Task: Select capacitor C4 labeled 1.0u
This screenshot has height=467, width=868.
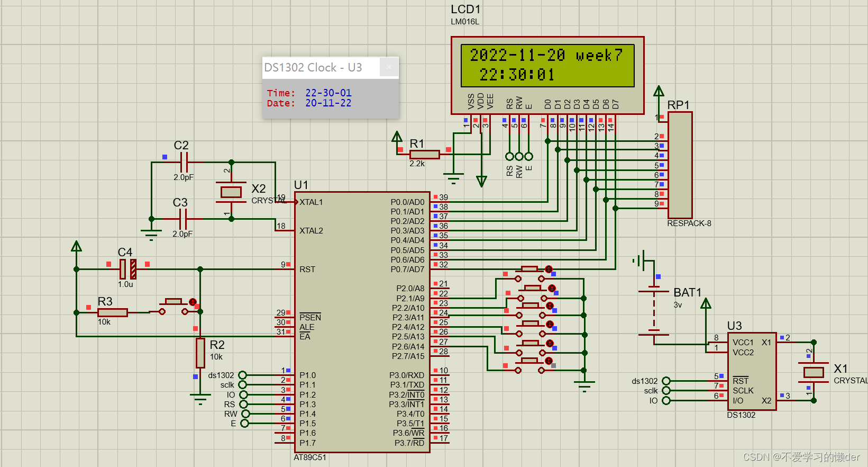Action: pos(127,269)
